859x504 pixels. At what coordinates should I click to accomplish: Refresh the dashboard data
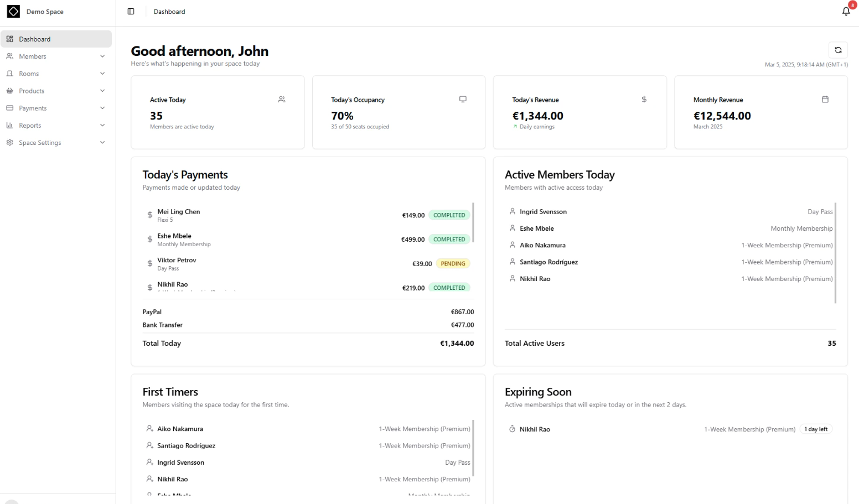tap(838, 50)
